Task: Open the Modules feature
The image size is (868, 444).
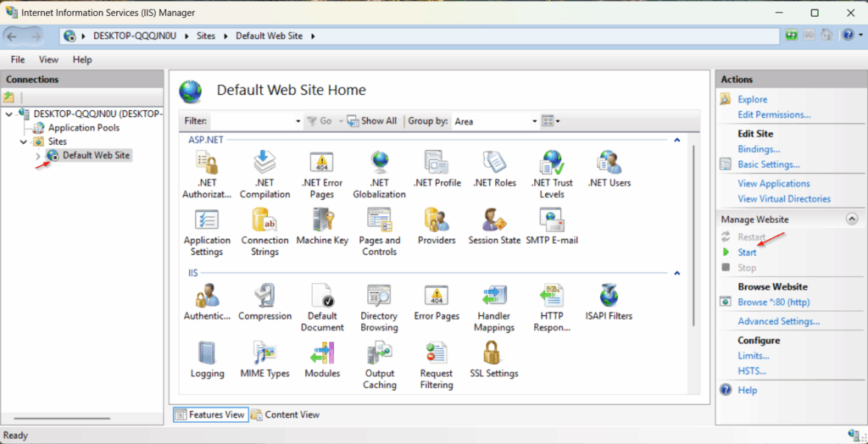Action: tap(322, 360)
